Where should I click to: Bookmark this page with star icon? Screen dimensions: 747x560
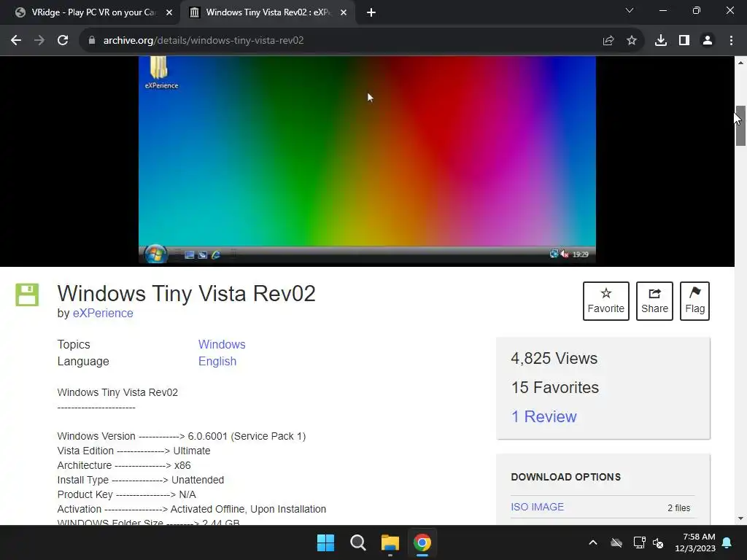click(x=632, y=41)
